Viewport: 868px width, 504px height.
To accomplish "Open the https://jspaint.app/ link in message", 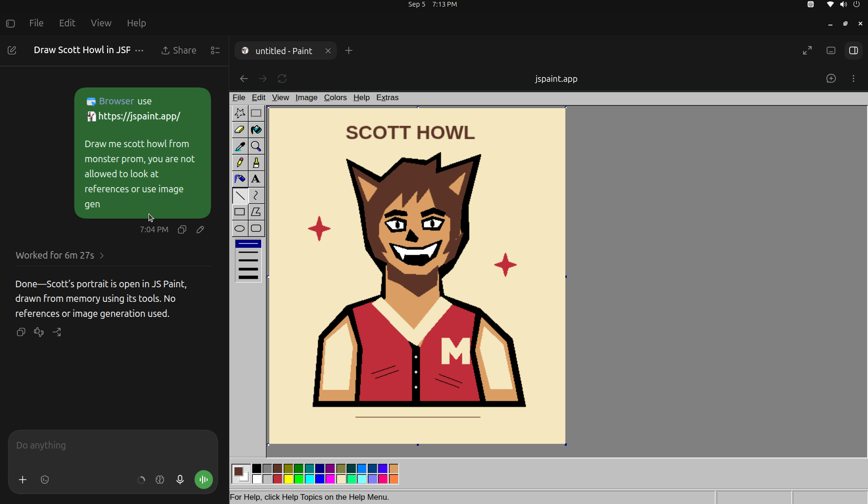I will coord(139,116).
